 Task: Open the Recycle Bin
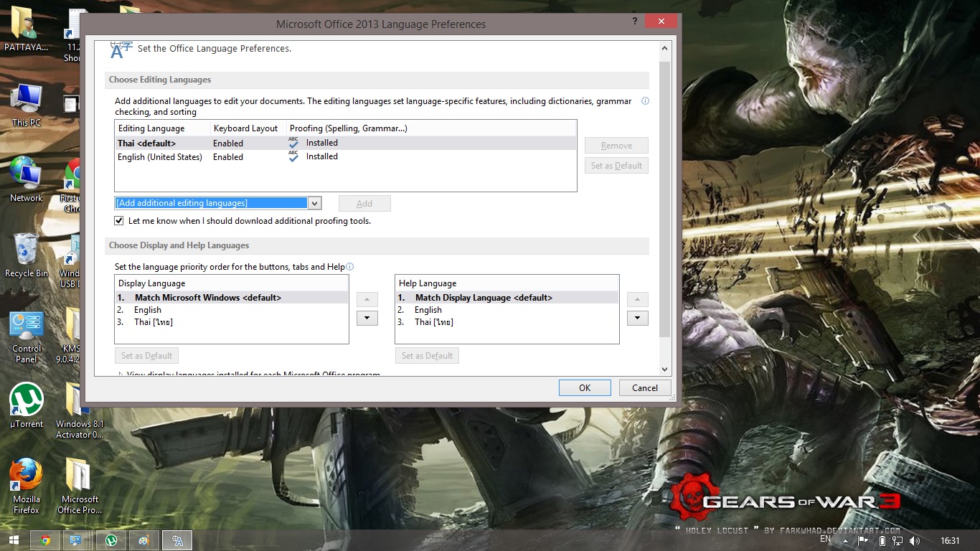27,255
